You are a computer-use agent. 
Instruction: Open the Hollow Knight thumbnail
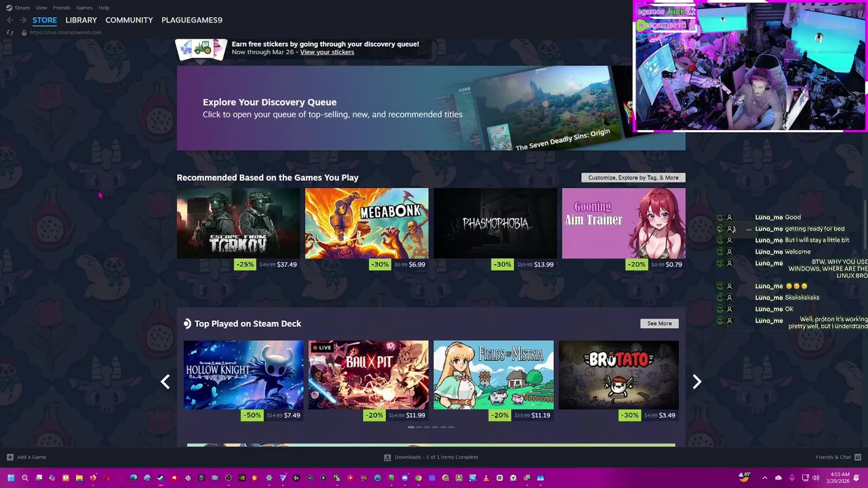coord(243,375)
